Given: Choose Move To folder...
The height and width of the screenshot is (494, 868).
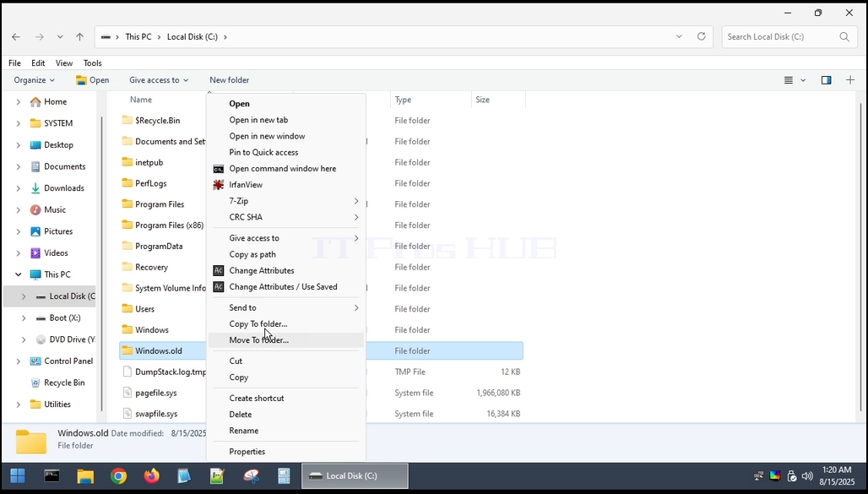Looking at the screenshot, I should pos(286,340).
